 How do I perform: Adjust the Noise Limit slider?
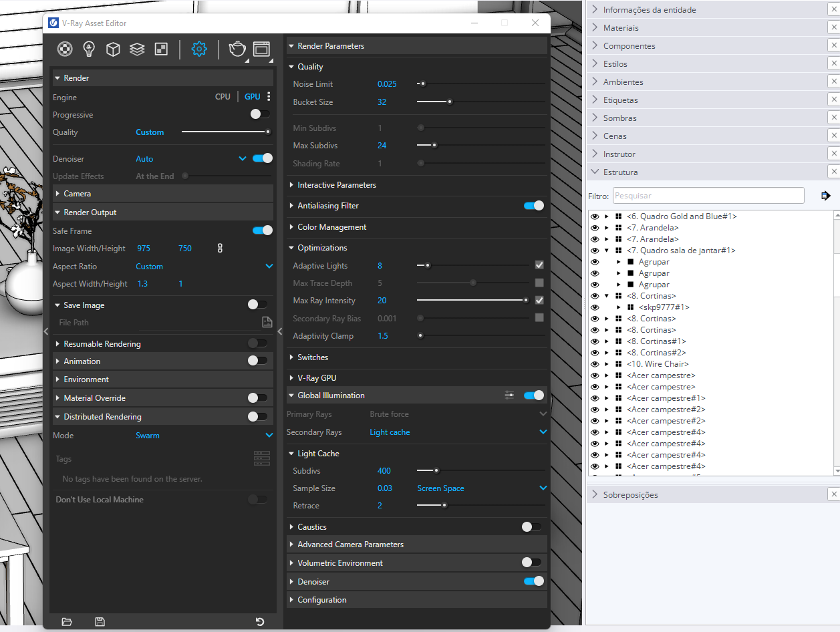(480, 84)
